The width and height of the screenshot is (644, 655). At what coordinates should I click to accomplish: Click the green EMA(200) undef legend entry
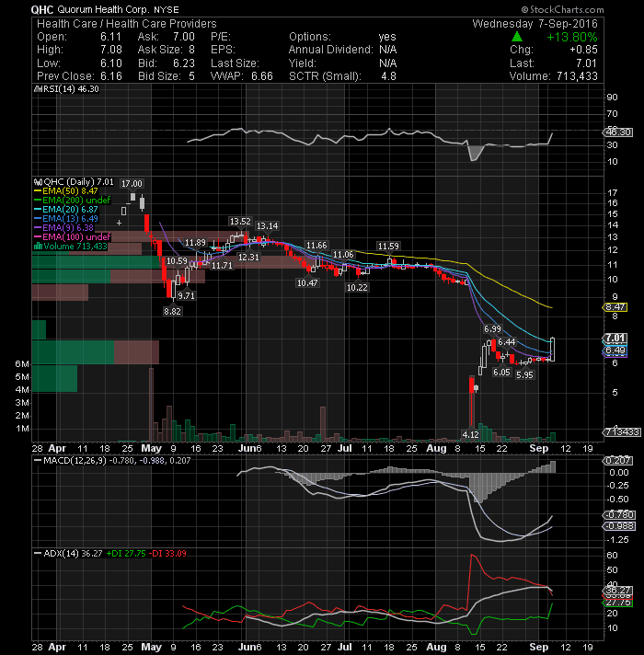(x=73, y=201)
